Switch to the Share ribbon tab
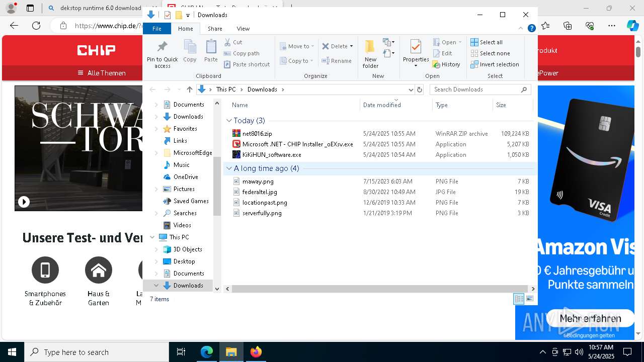The image size is (644, 362). pos(215,29)
